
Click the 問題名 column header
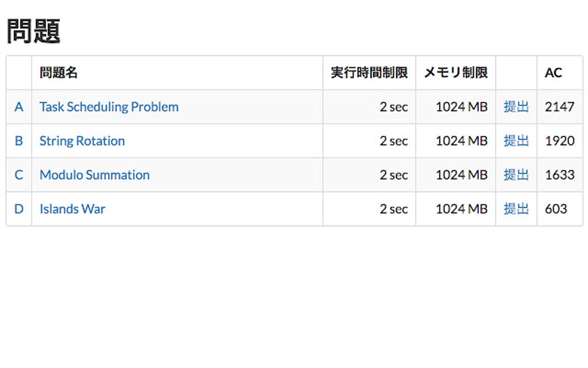tap(58, 73)
